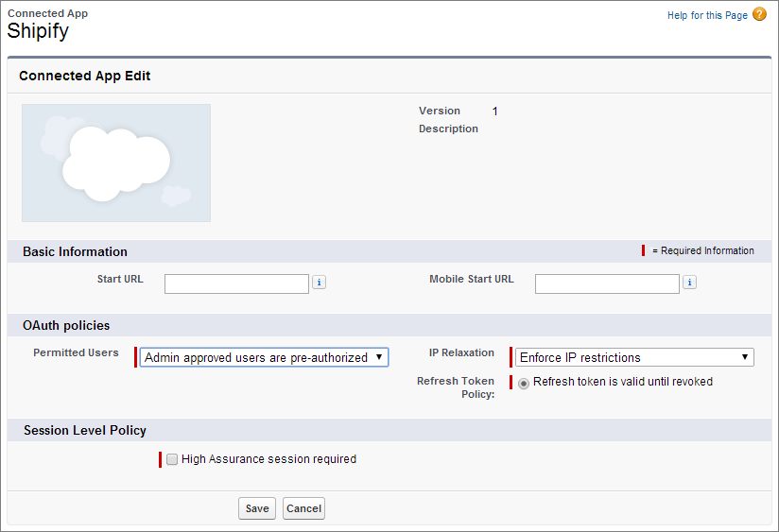Image resolution: width=779 pixels, height=532 pixels.
Task: Click the OAuth policies section header
Action: 66,325
